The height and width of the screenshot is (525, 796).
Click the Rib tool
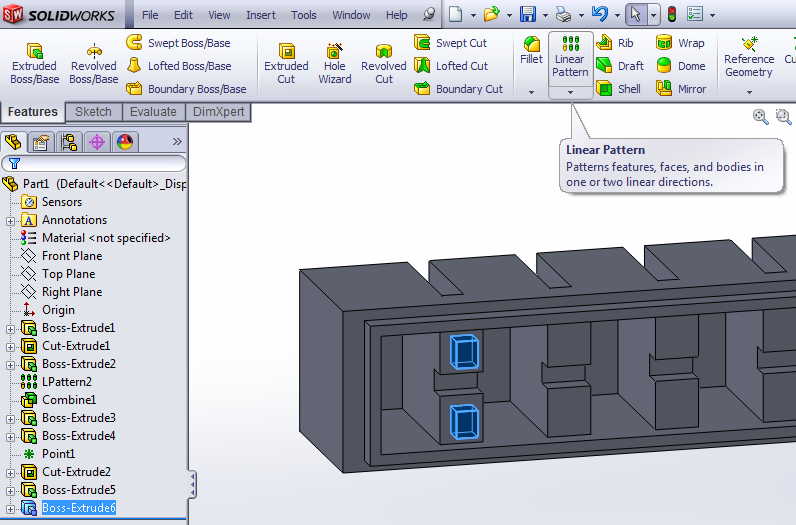614,43
